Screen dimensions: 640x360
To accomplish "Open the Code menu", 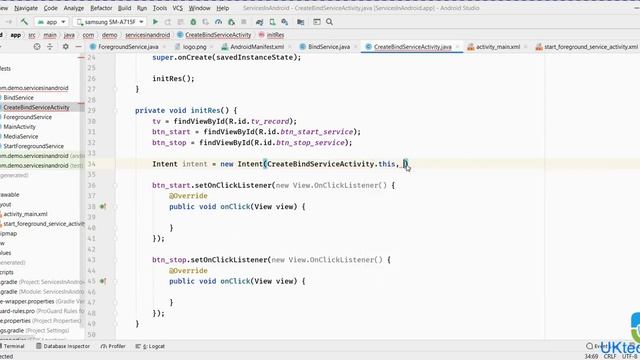I will tap(51, 8).
